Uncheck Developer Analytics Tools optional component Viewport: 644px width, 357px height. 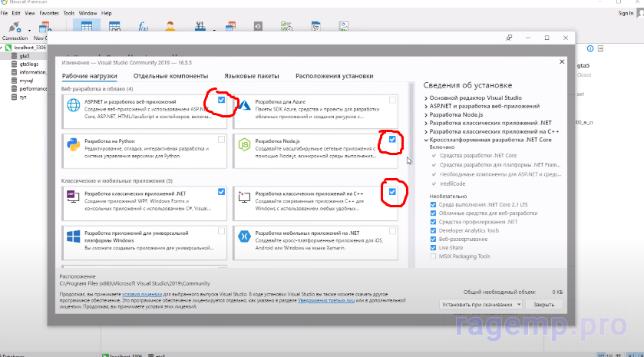(433, 230)
